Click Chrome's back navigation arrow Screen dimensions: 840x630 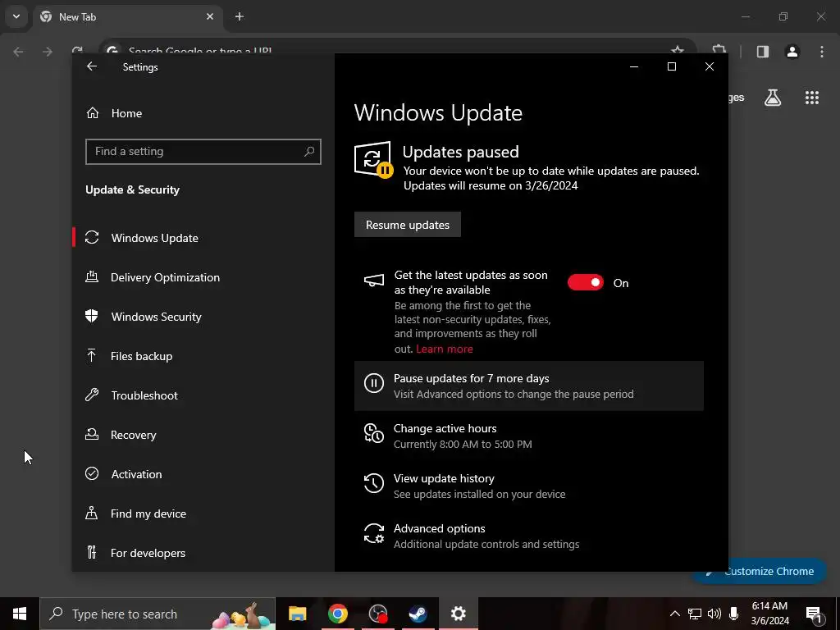pyautogui.click(x=18, y=52)
